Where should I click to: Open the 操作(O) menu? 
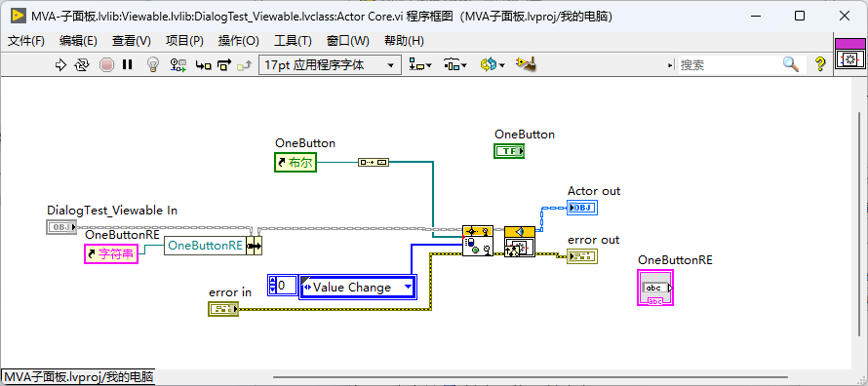coord(239,40)
